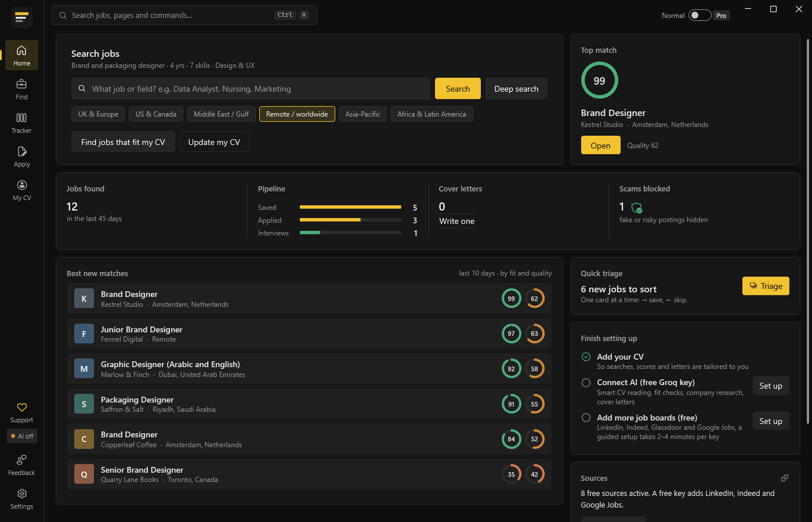The image size is (812, 522).
Task: Click the Quarry Lane Books Q avatar
Action: point(84,474)
